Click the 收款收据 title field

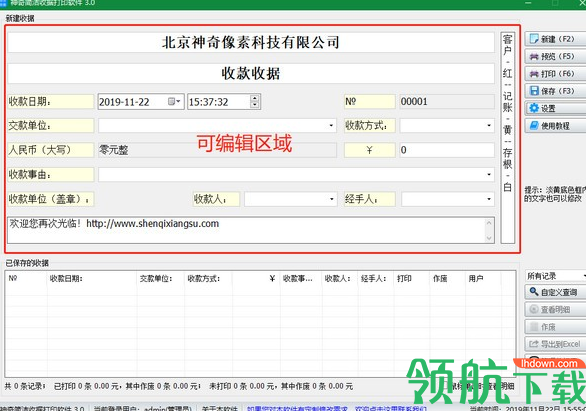pyautogui.click(x=251, y=73)
